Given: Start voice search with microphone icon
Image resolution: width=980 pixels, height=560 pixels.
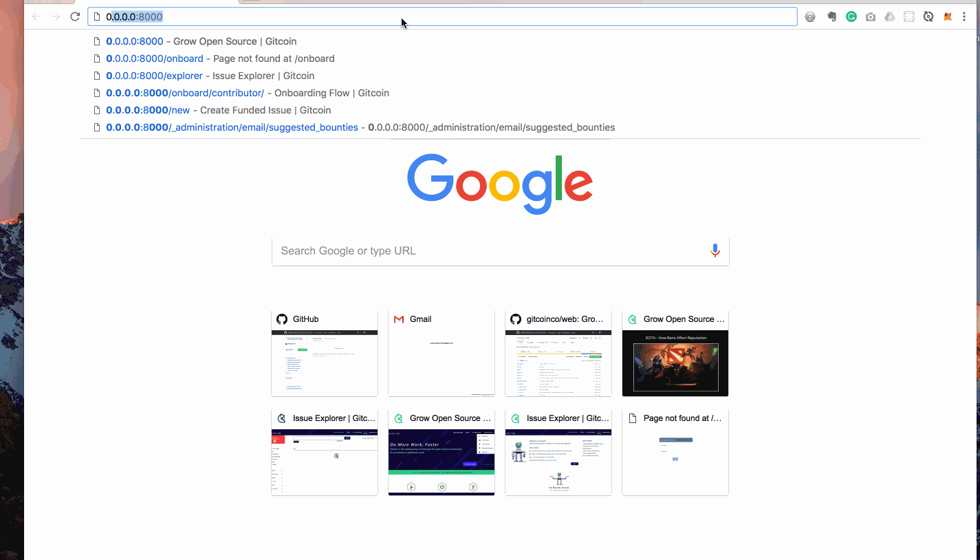Looking at the screenshot, I should (x=715, y=250).
